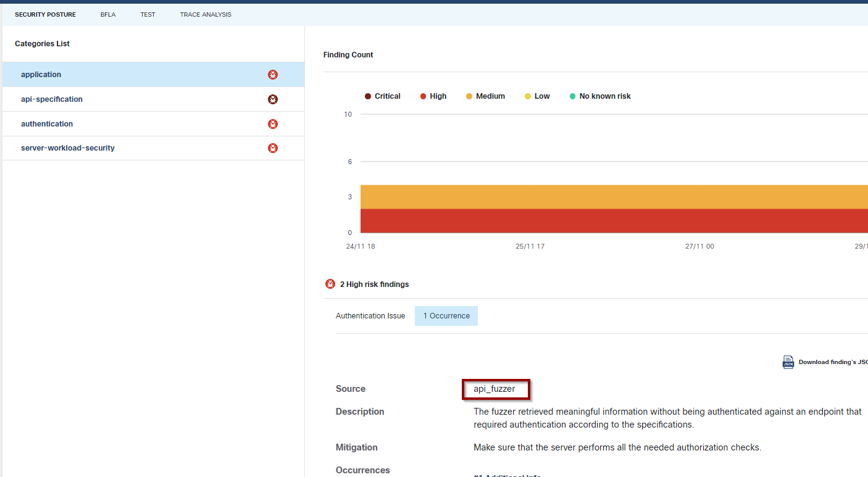Click the Categories List heading
The image size is (868, 477).
[x=42, y=44]
